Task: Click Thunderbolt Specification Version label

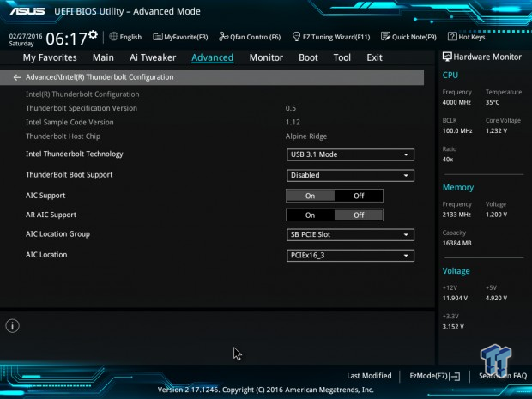Action: pyautogui.click(x=82, y=108)
